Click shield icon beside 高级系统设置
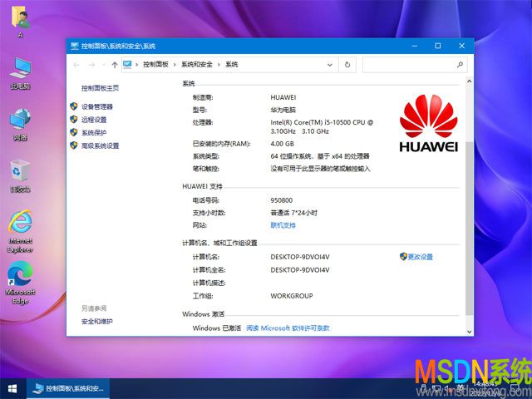Viewport: 532px width, 399px height. [x=74, y=145]
